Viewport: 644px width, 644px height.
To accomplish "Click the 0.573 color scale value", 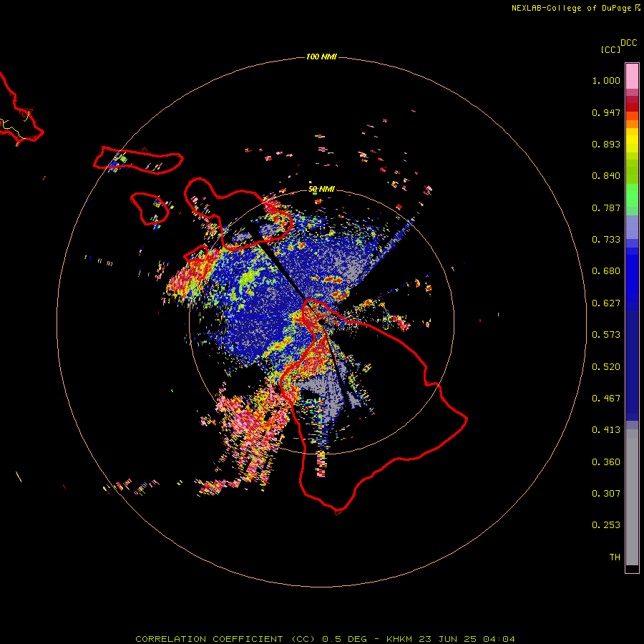I will coord(606,335).
